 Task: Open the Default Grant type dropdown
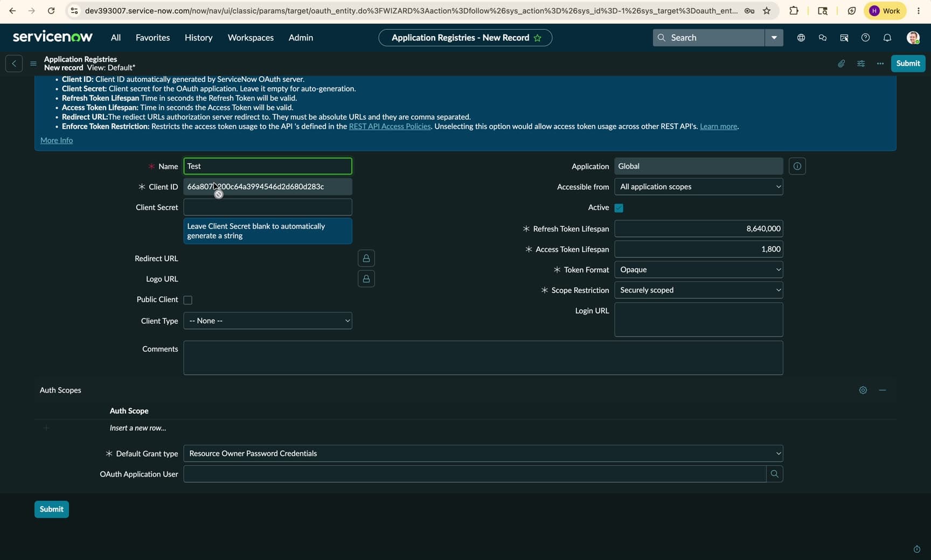pyautogui.click(x=483, y=453)
